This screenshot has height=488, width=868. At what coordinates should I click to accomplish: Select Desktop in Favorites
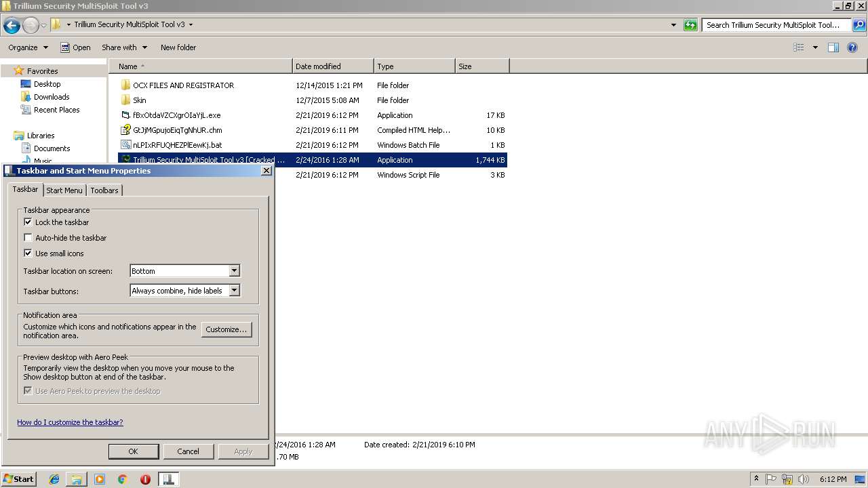(47, 84)
